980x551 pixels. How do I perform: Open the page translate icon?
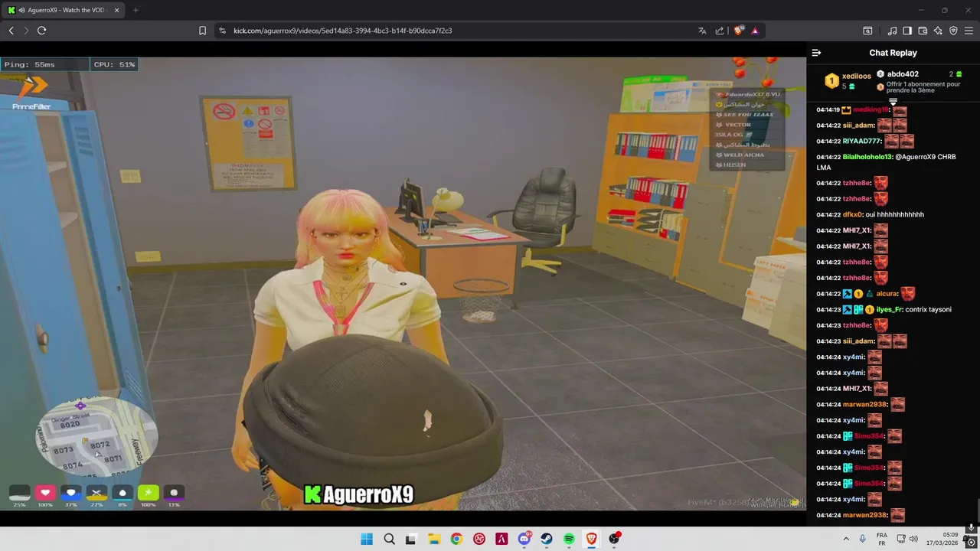(702, 31)
